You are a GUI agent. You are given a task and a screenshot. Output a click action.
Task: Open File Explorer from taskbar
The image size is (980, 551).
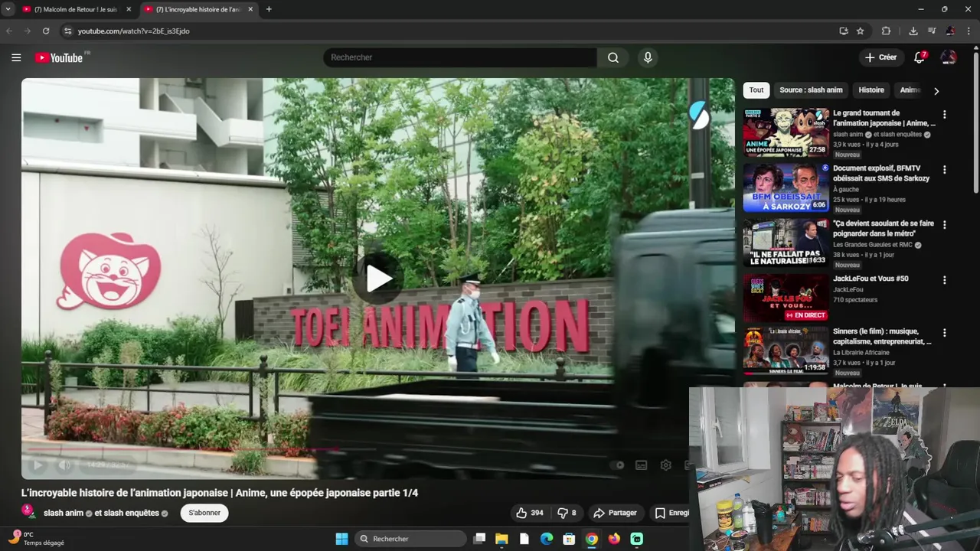(x=501, y=539)
